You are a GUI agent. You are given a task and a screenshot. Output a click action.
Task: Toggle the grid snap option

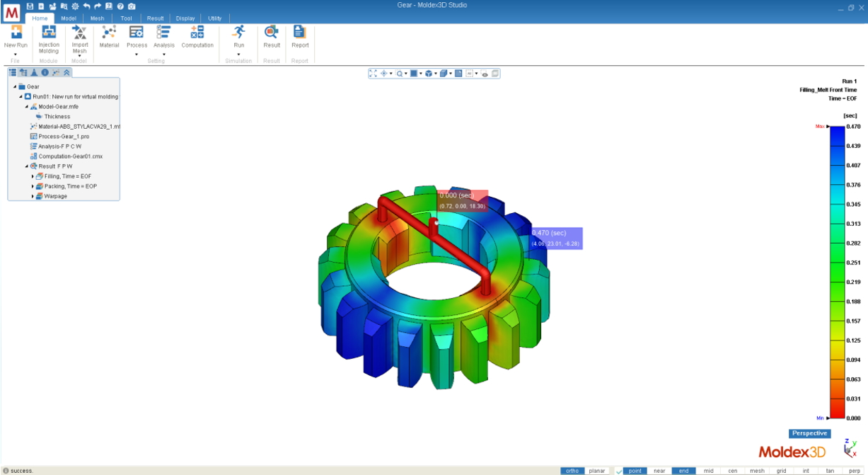(782, 471)
